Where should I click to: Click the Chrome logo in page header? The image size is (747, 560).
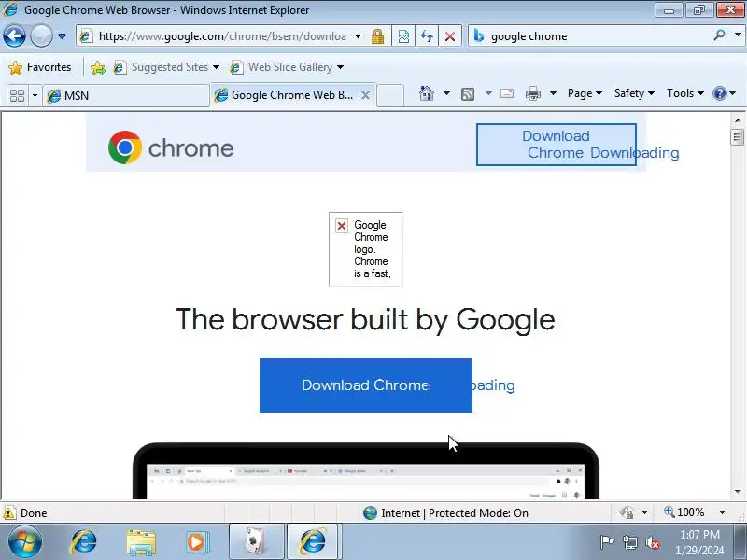(x=171, y=147)
